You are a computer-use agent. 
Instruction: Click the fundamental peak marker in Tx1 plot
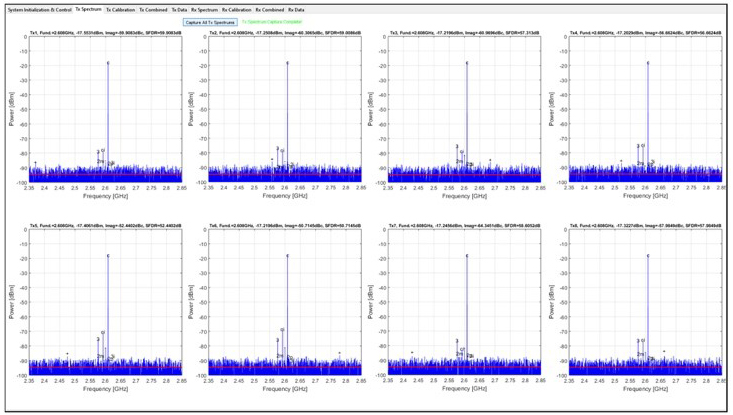[108, 63]
